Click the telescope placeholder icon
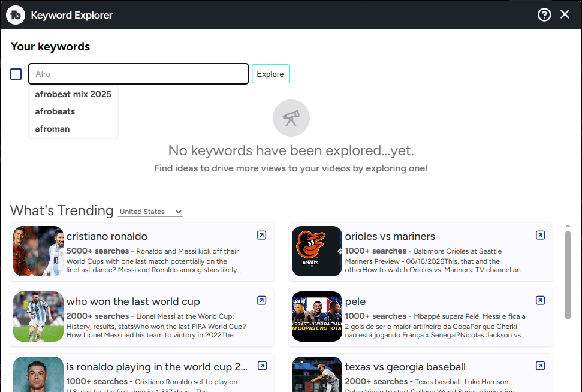The width and height of the screenshot is (582, 392). (x=291, y=118)
